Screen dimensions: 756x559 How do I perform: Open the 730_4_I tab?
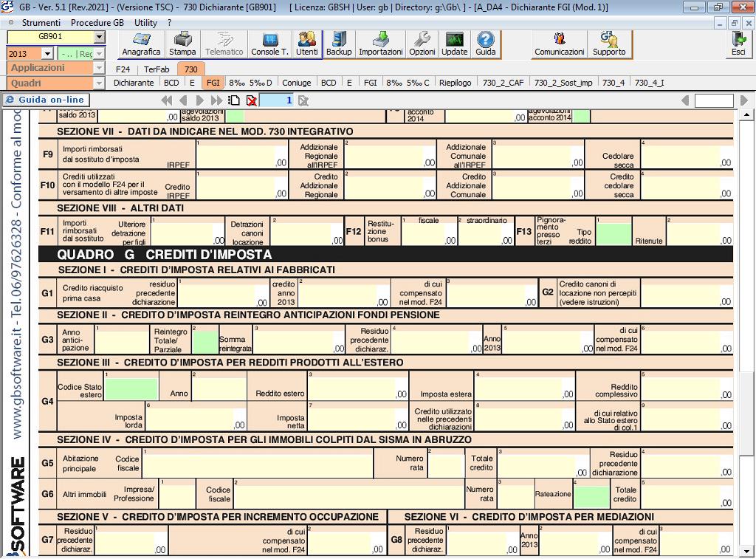coord(650,83)
